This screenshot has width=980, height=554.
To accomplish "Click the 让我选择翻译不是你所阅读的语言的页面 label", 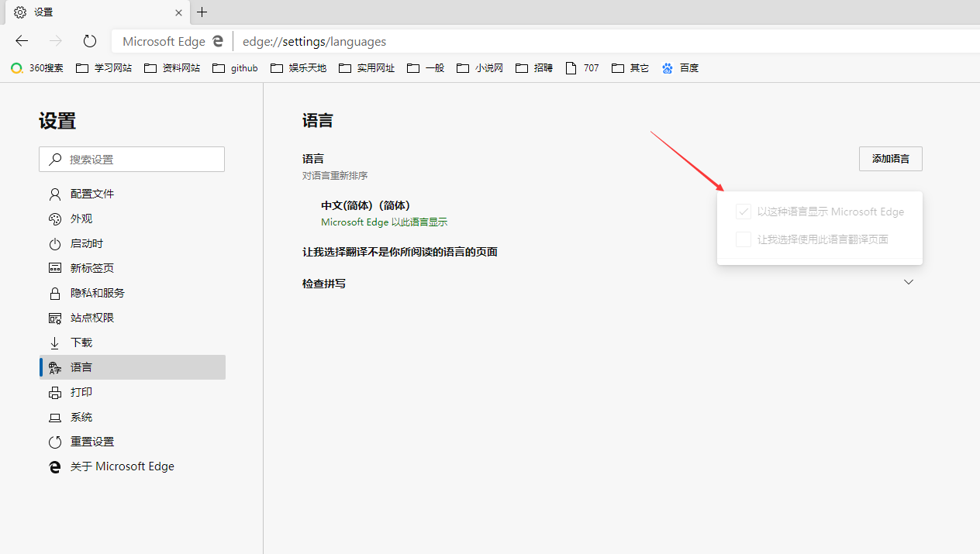I will click(x=400, y=252).
